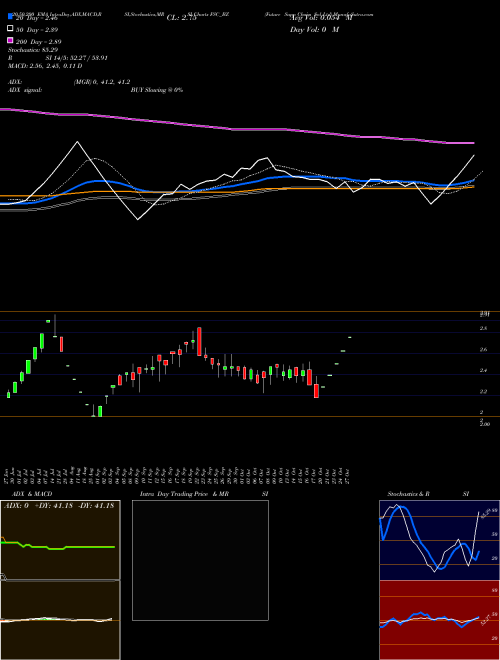Click the magenta 200-day moving average line
This screenshot has height=660, width=500.
(x=236, y=128)
